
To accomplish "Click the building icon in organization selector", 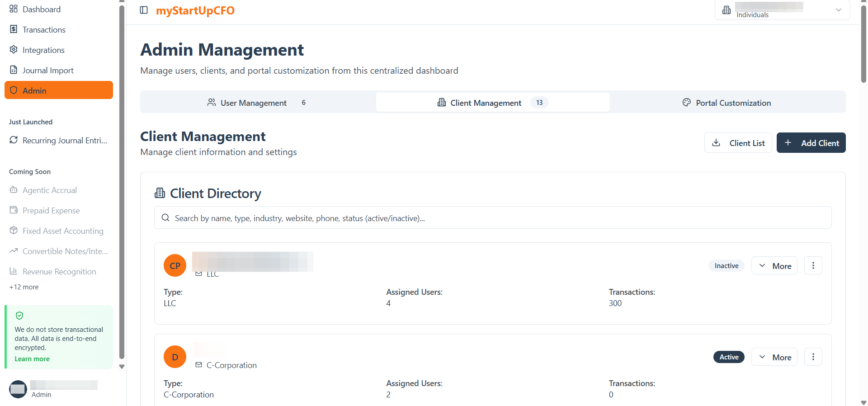I will click(726, 10).
